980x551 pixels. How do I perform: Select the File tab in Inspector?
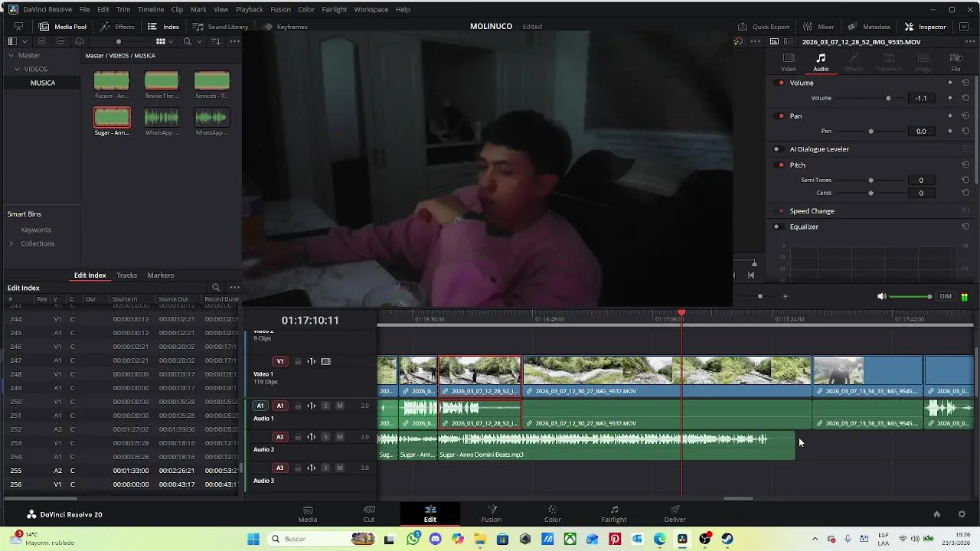(955, 63)
